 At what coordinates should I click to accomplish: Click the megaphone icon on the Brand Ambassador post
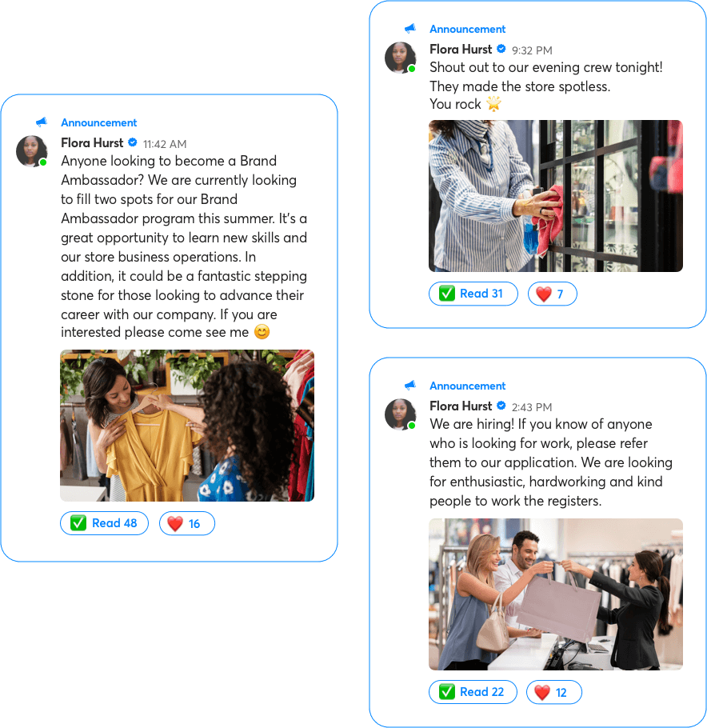[42, 122]
